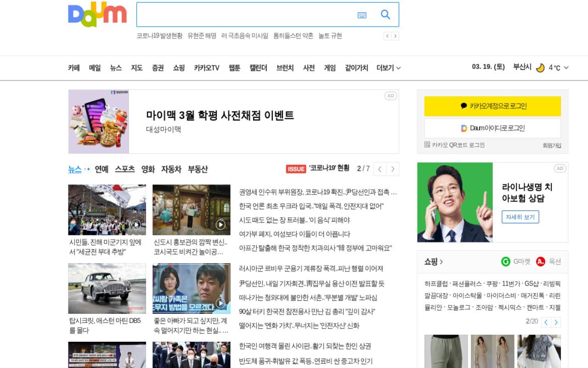This screenshot has width=588, height=368.
Task: Click the 회원가입 sign-up link
Action: pyautogui.click(x=552, y=145)
